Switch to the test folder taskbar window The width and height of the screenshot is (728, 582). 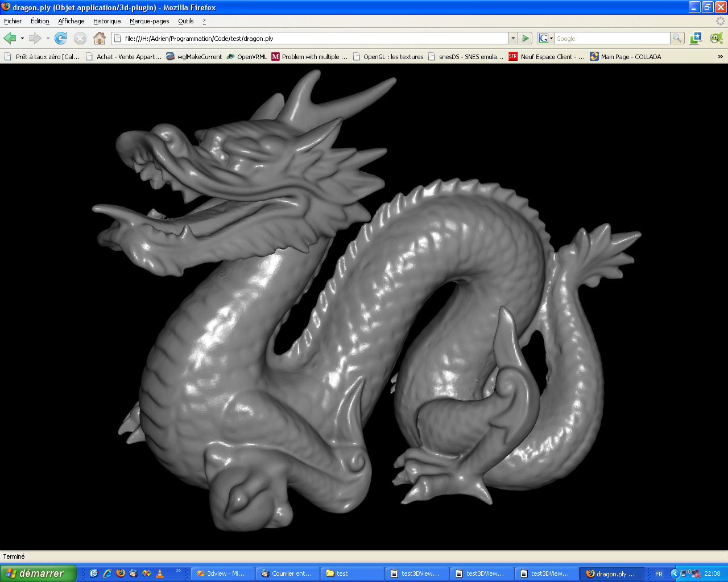pos(352,573)
